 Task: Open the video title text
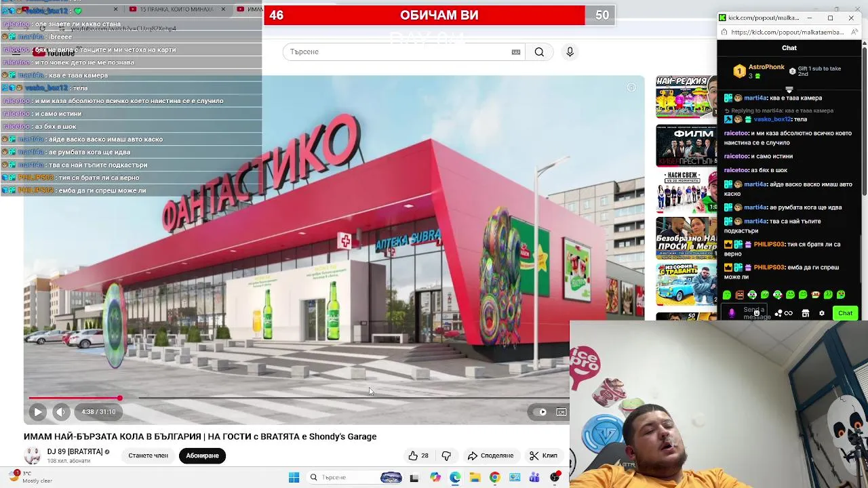(x=200, y=436)
